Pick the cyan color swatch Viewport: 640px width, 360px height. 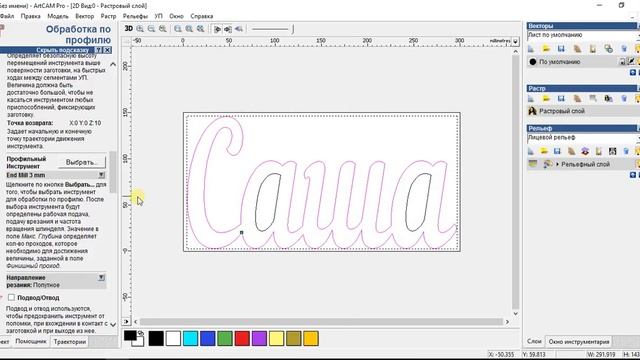190,338
